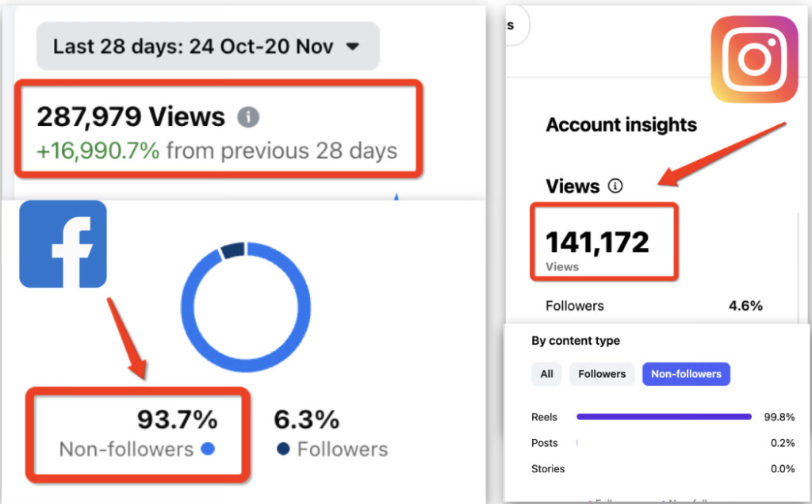Click the info icon beside 287,979 Views
Screen dimensions: 812x504
248,118
